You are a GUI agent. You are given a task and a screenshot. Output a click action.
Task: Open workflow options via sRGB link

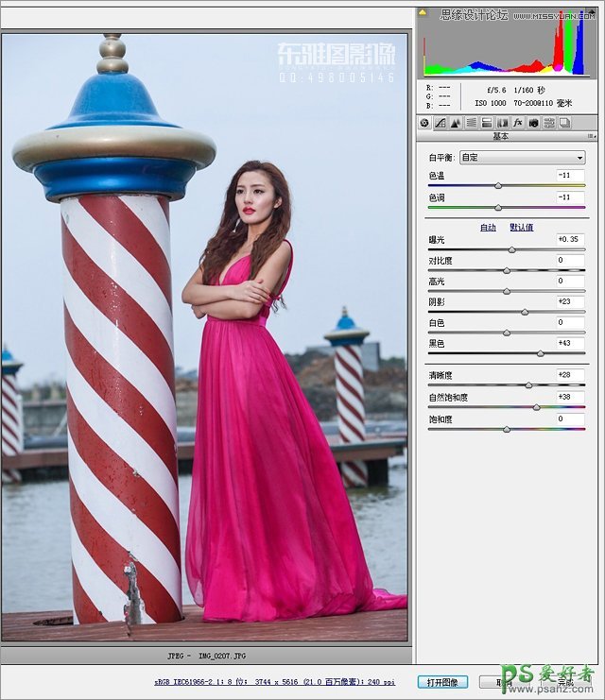pyautogui.click(x=274, y=680)
